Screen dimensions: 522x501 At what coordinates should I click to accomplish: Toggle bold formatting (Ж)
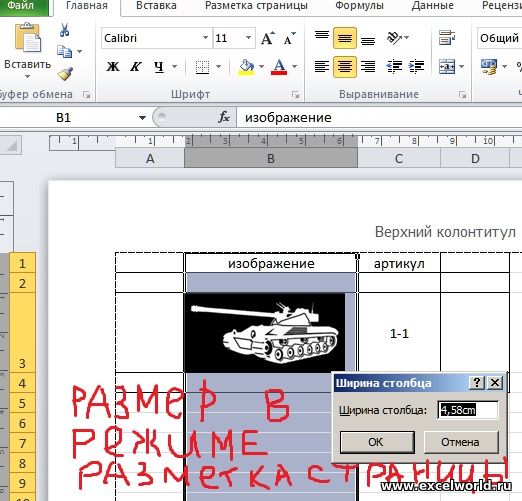[x=113, y=66]
